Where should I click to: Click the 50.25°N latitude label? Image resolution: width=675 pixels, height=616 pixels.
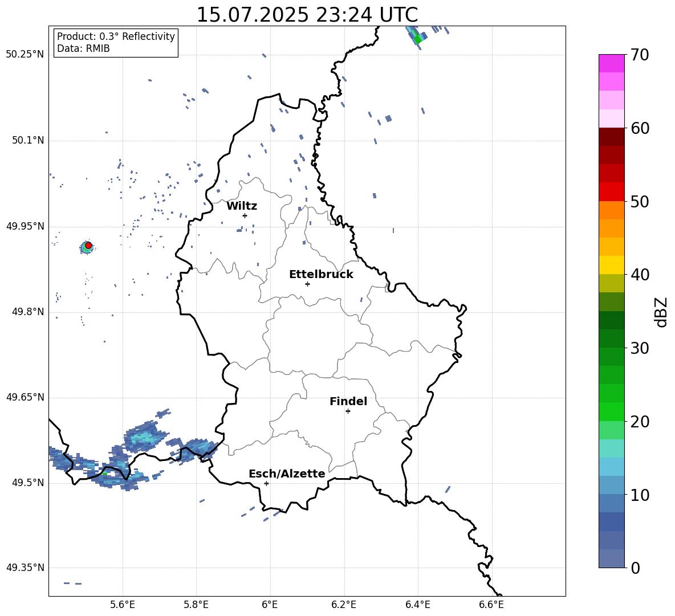(25, 55)
